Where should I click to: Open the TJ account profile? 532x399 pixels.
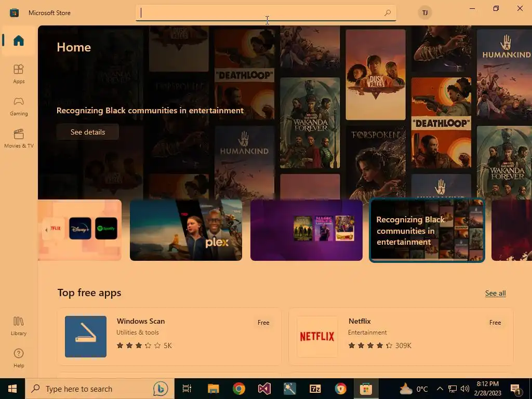pos(425,13)
